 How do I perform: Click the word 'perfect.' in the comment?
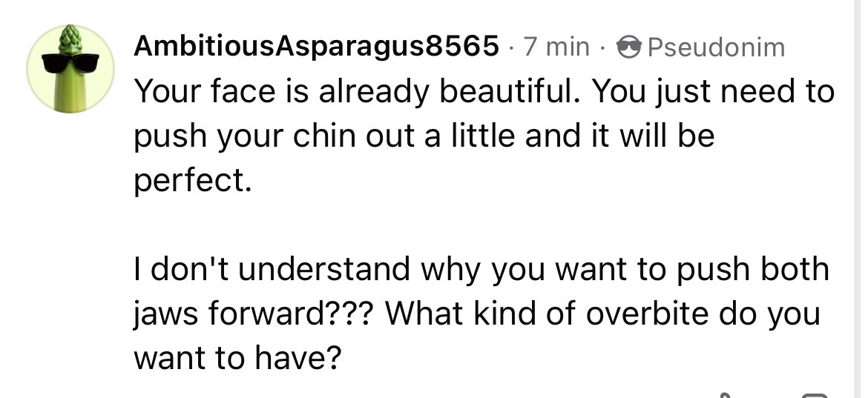click(190, 182)
